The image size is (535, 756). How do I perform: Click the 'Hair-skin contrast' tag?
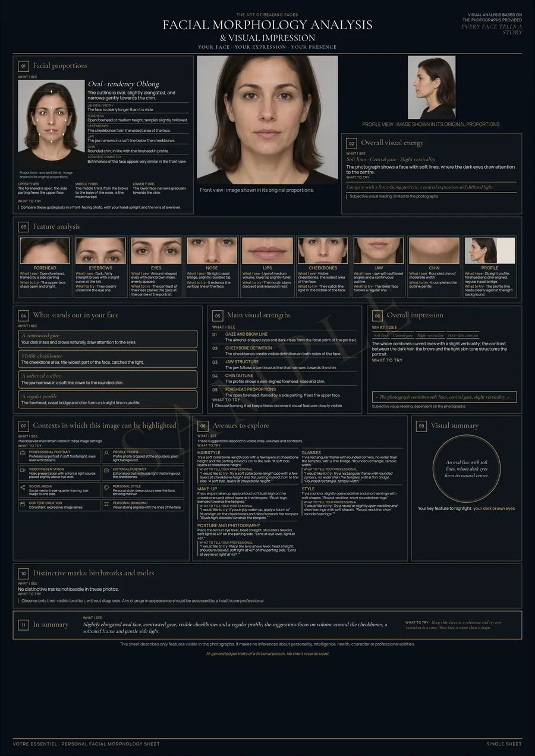click(462, 336)
